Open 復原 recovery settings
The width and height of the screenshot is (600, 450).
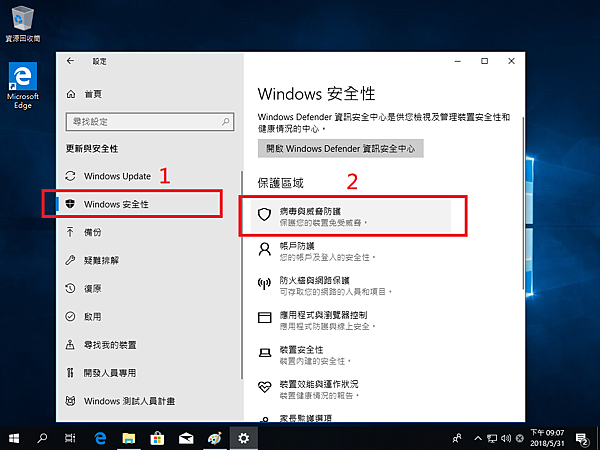tap(92, 288)
